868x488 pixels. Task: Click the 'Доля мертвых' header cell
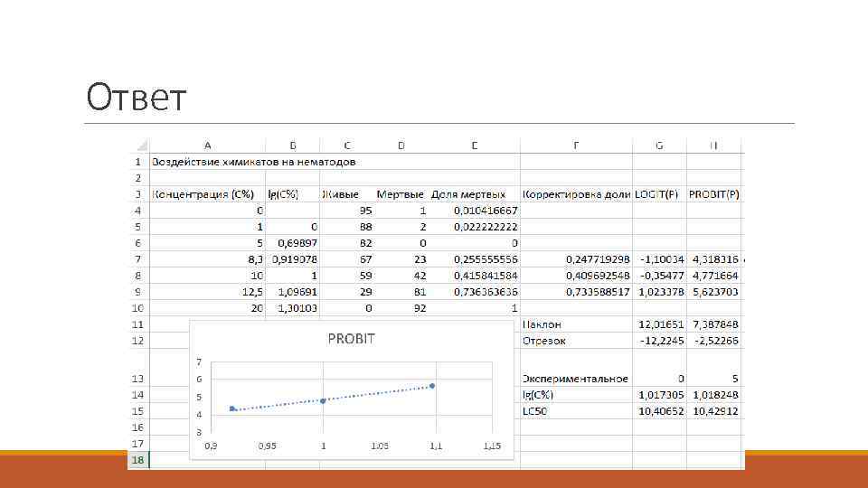click(475, 194)
